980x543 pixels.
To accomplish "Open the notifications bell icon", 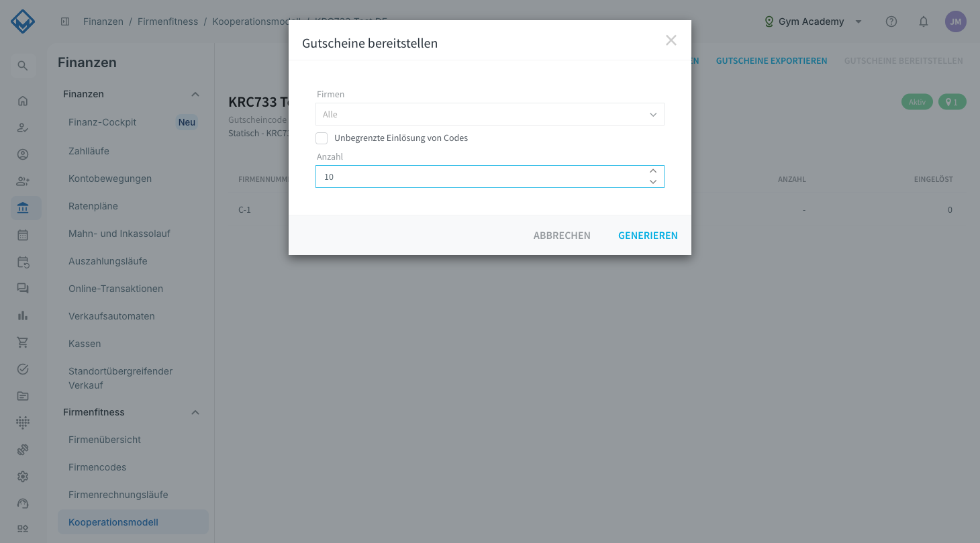I will click(x=924, y=21).
